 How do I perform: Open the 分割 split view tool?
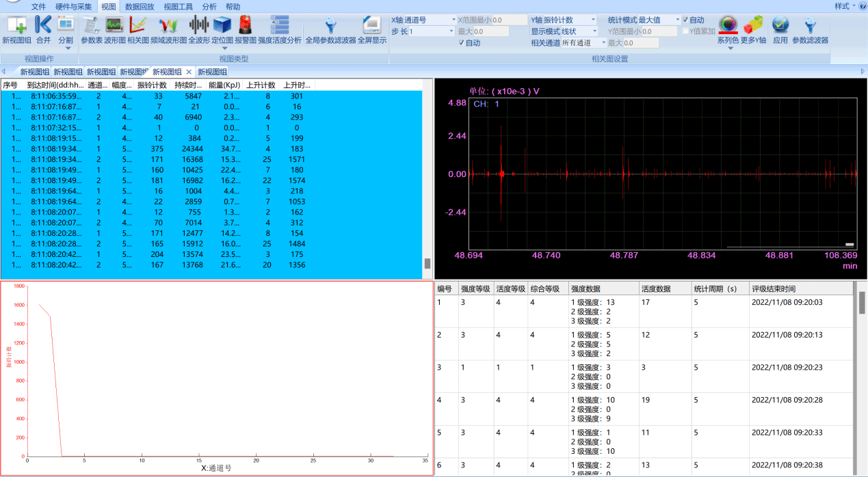click(x=66, y=31)
